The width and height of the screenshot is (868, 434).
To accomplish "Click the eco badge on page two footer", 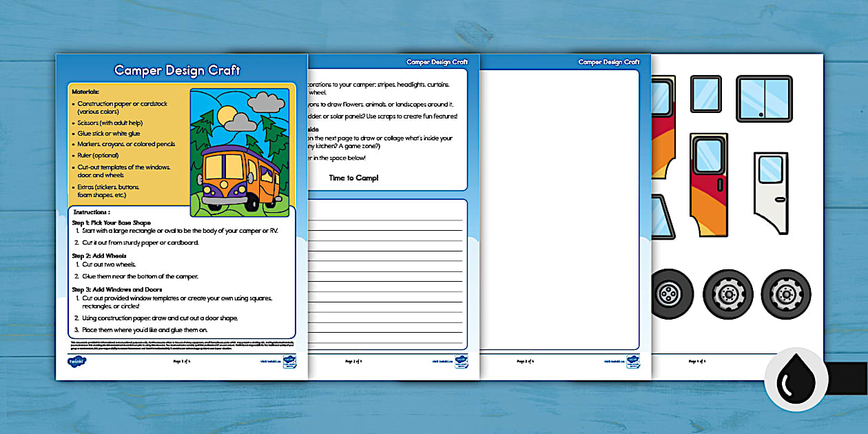I will tap(460, 362).
